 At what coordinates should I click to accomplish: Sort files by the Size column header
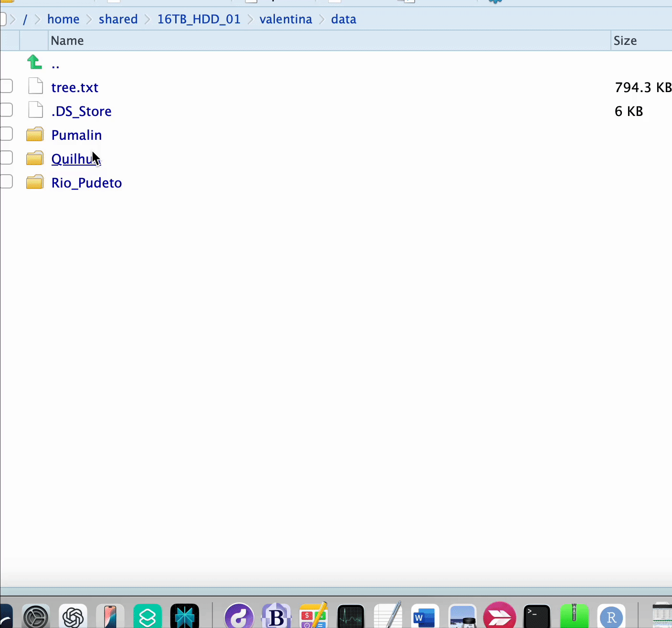click(x=625, y=41)
